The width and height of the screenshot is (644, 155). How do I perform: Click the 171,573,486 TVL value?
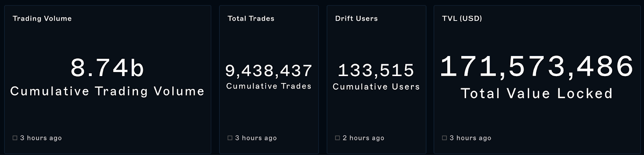tap(537, 67)
